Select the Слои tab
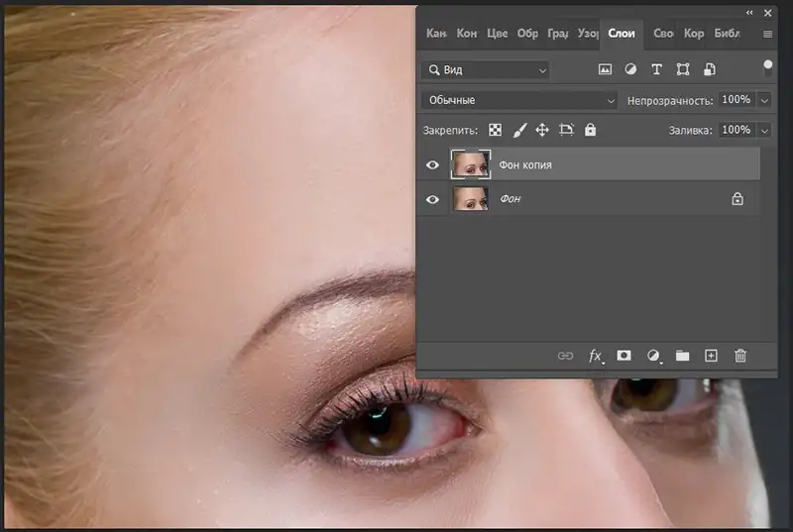793x532 pixels. pyautogui.click(x=622, y=34)
